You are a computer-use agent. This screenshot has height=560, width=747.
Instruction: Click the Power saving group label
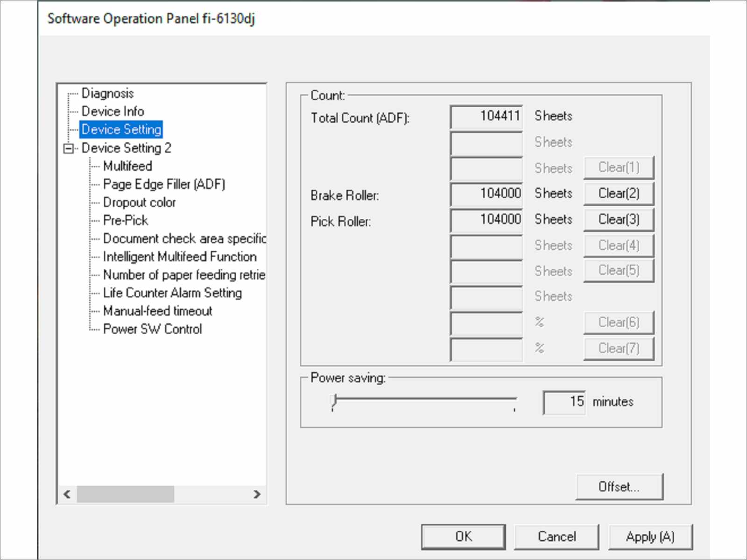point(348,378)
